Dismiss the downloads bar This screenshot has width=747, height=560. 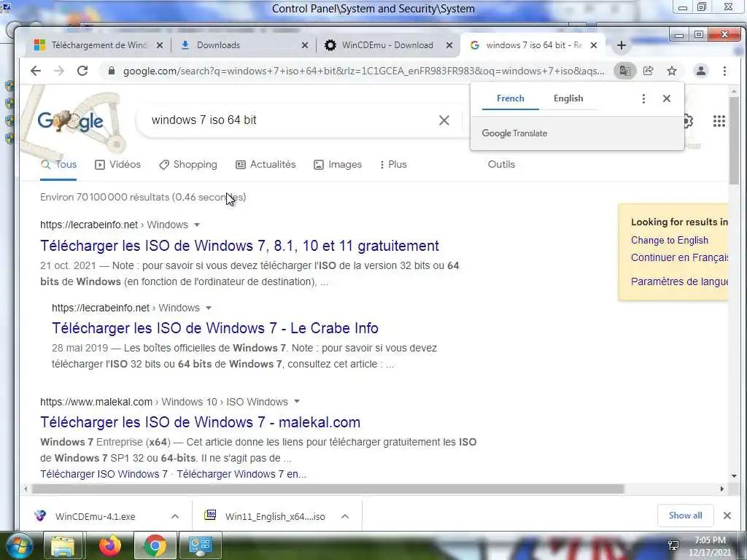point(727,516)
